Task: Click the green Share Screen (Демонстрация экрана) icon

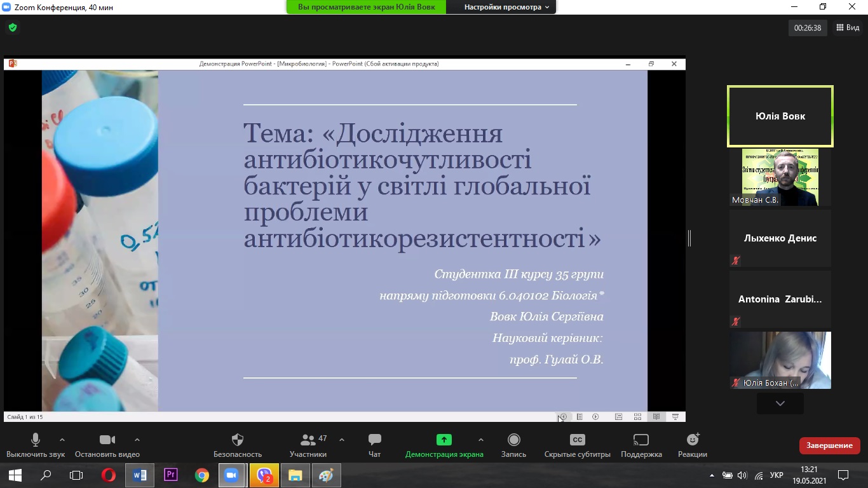Action: point(444,440)
